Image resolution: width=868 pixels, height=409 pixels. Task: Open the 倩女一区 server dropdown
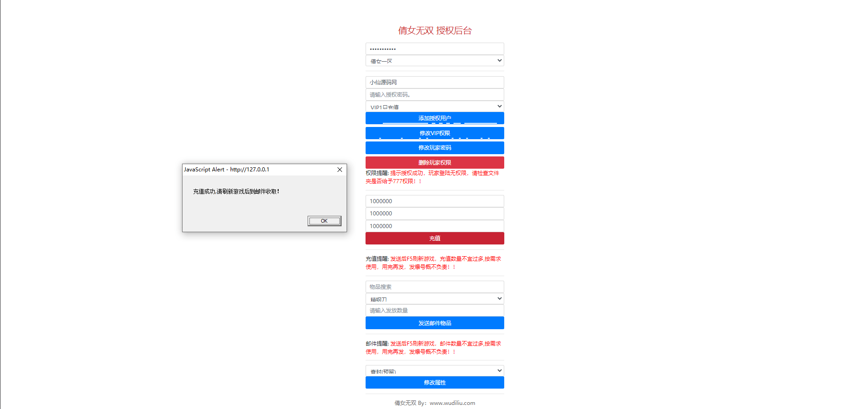tap(435, 61)
